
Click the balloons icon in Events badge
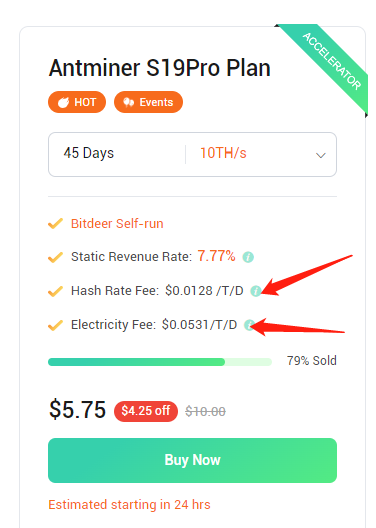pos(129,102)
